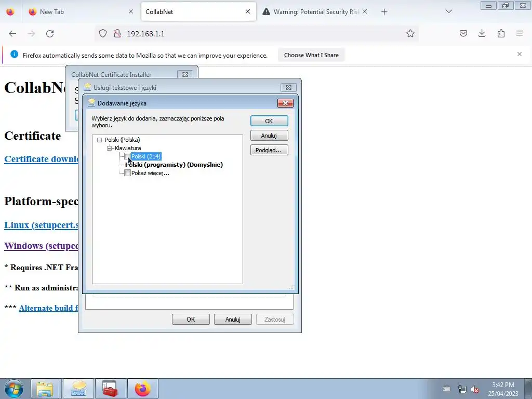Close the CollabNet Certificate Installer window
The image size is (532, 399).
tap(185, 74)
